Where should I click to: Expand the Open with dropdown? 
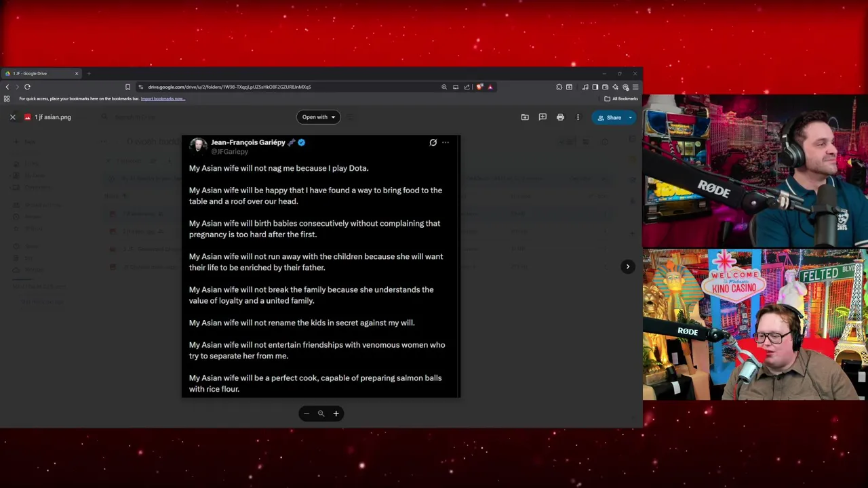319,117
